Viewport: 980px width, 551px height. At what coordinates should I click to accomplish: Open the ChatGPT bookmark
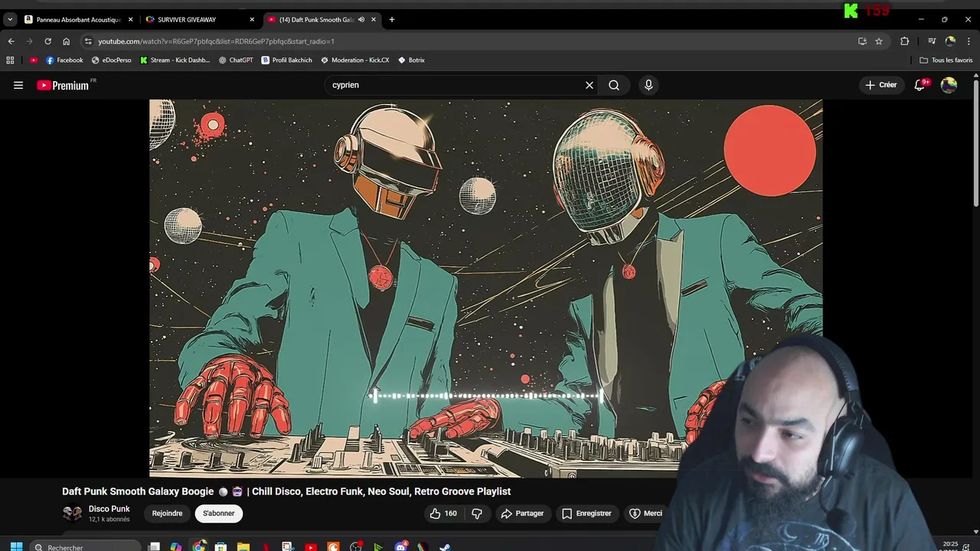tap(236, 60)
